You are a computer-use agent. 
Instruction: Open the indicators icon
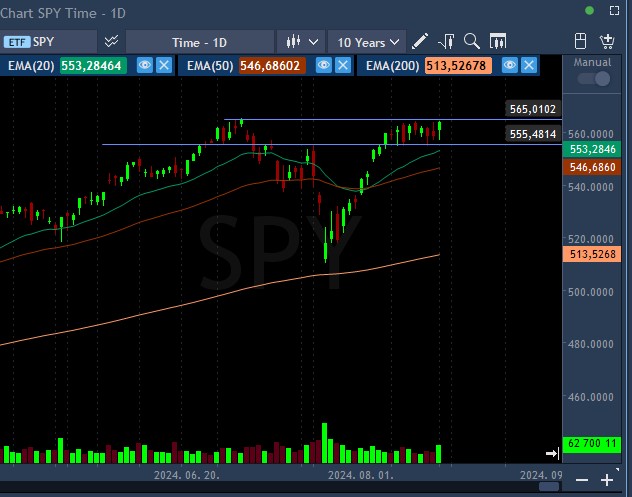click(446, 41)
